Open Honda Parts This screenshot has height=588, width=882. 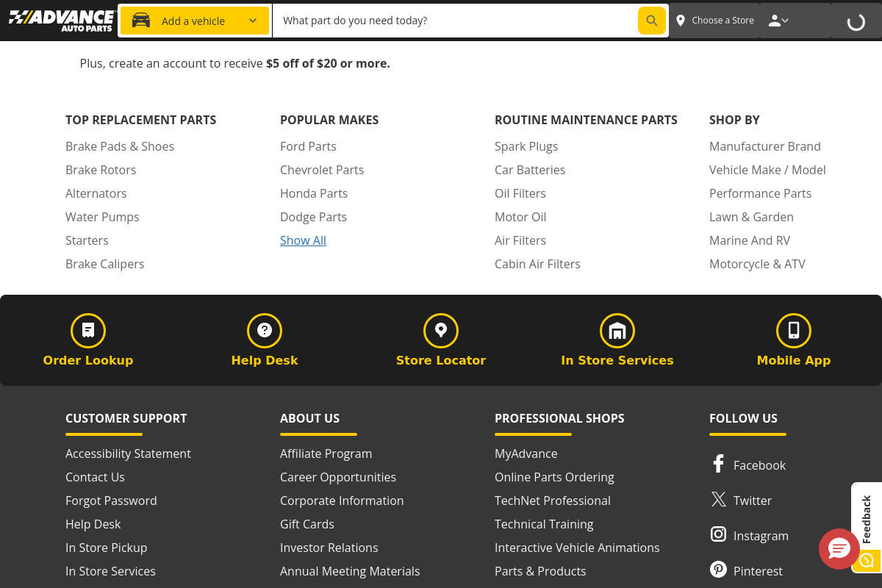click(x=314, y=193)
